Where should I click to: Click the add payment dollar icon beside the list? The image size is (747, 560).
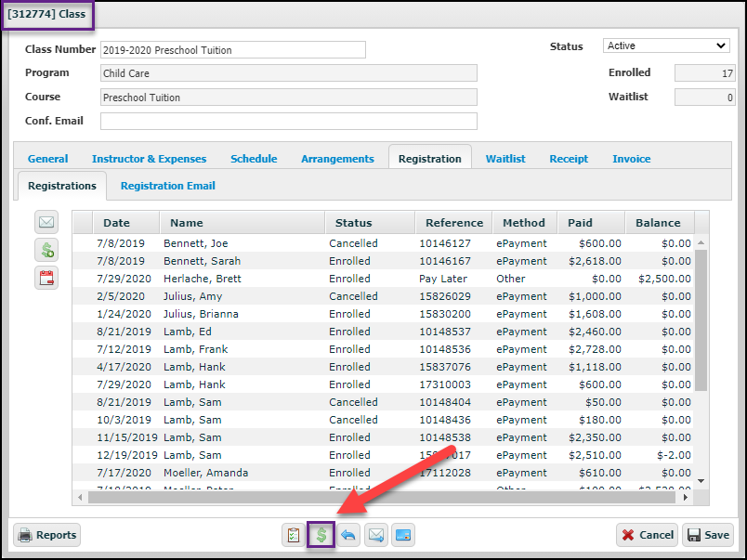pos(46,250)
